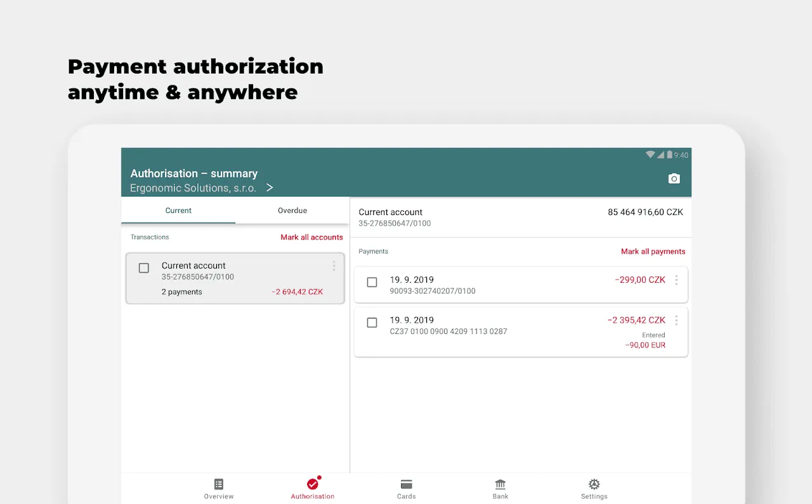Check the 90093-302740207/0100 payment checkbox
812x504 pixels.
coord(372,282)
